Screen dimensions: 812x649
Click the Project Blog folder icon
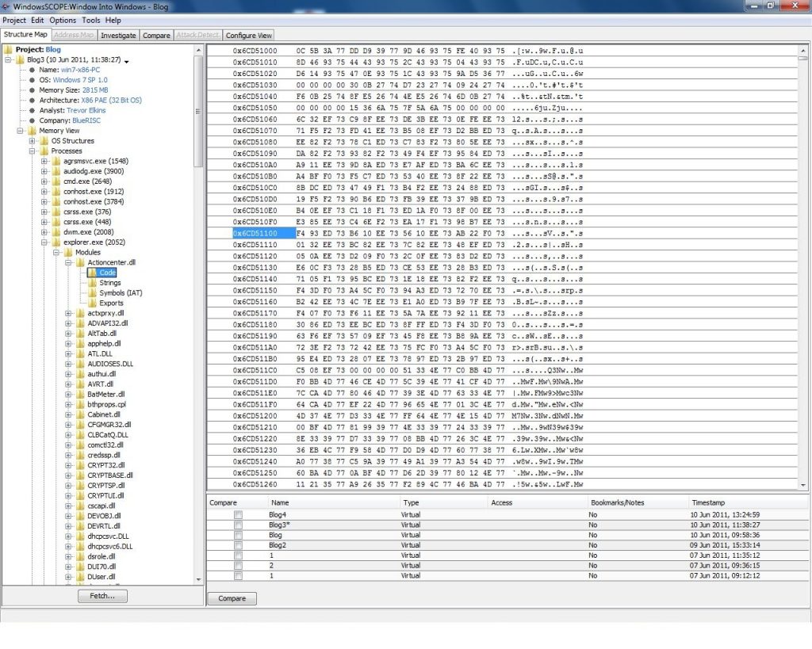coord(8,50)
